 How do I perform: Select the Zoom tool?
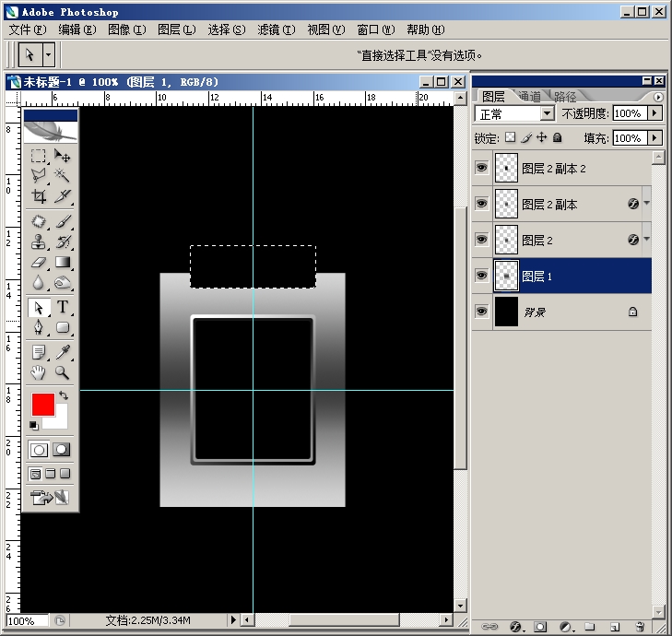pos(63,373)
